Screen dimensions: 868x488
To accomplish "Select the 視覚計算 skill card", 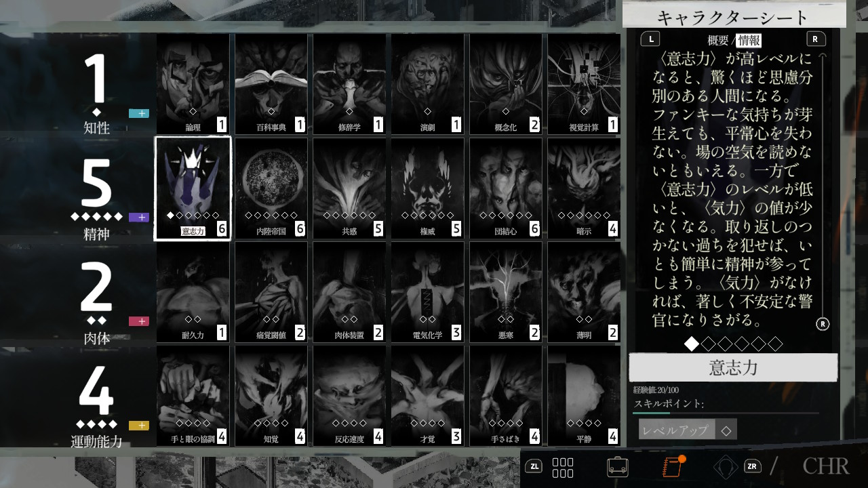I will click(584, 84).
